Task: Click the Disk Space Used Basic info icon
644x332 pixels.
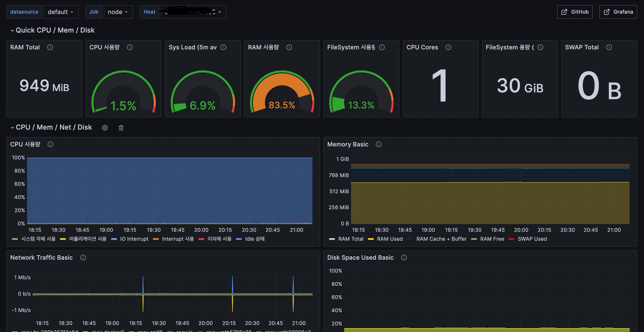Action: (404, 257)
